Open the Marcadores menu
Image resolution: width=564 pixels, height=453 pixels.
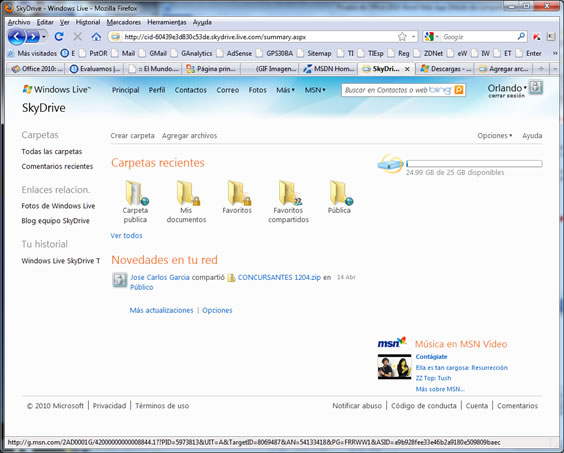pyautogui.click(x=124, y=22)
